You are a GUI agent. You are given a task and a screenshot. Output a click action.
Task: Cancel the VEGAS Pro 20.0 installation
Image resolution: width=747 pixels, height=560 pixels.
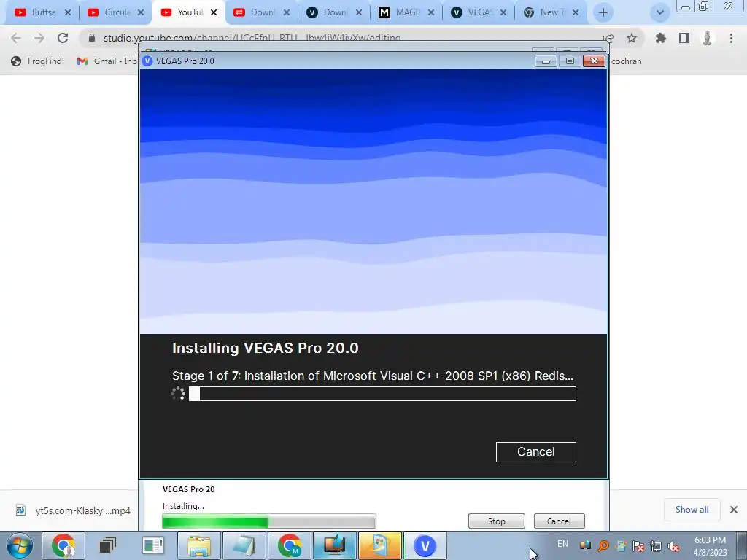pos(535,451)
